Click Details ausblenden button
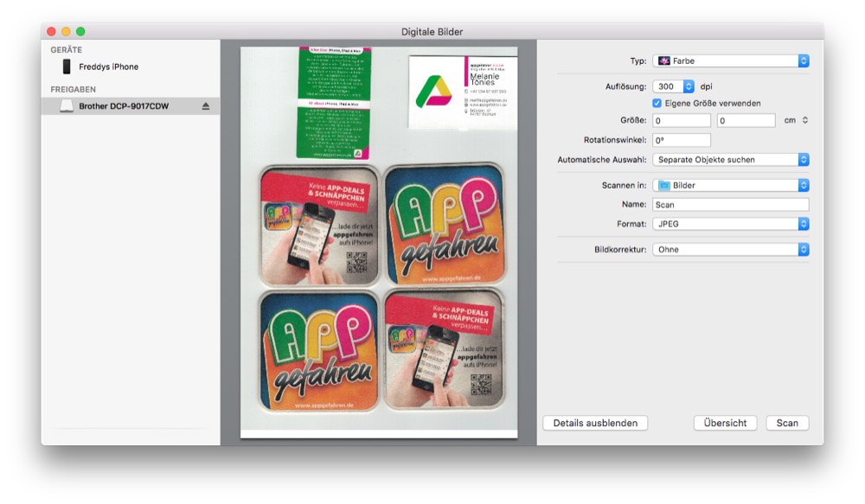 pyautogui.click(x=595, y=424)
